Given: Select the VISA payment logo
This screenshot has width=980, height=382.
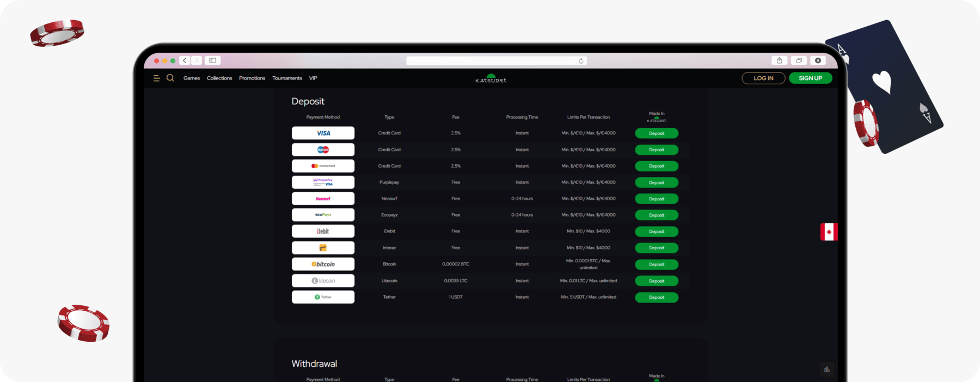Looking at the screenshot, I should pyautogui.click(x=323, y=133).
